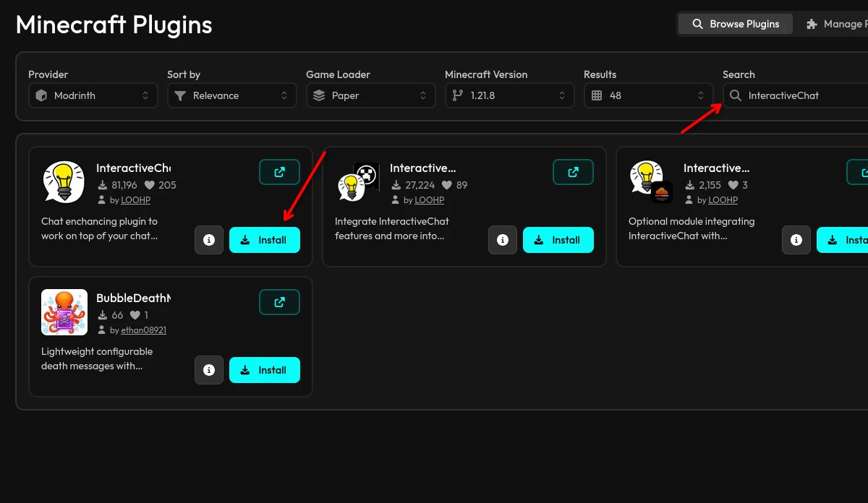This screenshot has width=868, height=503.
Task: Switch to Browse Plugins tab
Action: pyautogui.click(x=736, y=24)
